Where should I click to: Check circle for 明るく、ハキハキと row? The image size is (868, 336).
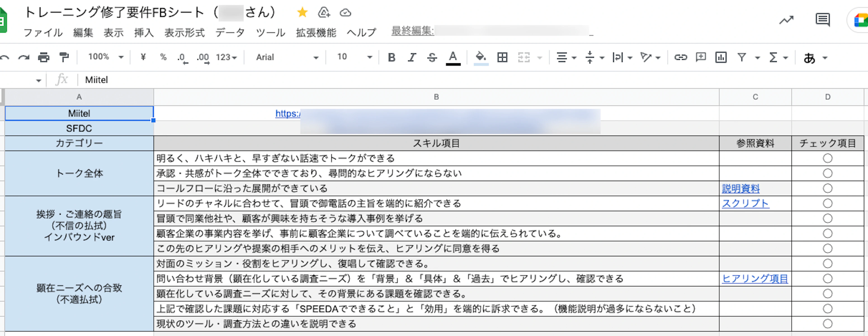coord(828,158)
